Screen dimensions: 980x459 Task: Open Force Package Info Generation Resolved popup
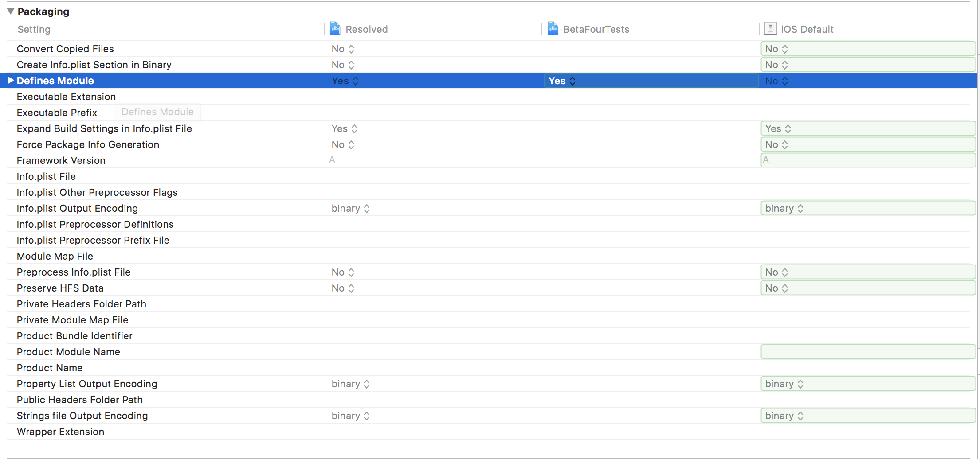(343, 144)
